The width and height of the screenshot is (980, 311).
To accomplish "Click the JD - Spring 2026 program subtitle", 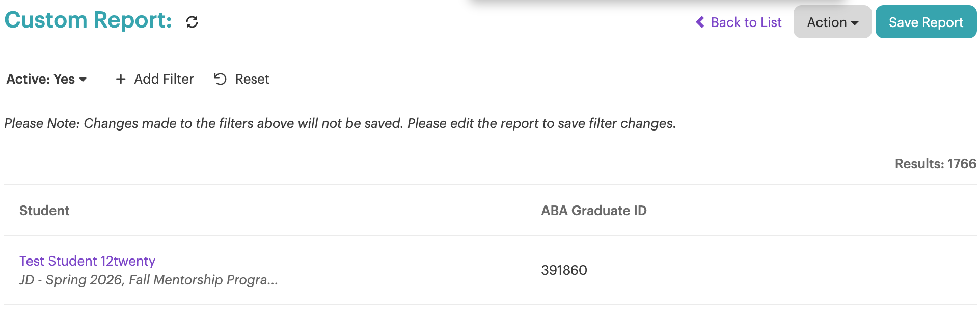I will (149, 280).
